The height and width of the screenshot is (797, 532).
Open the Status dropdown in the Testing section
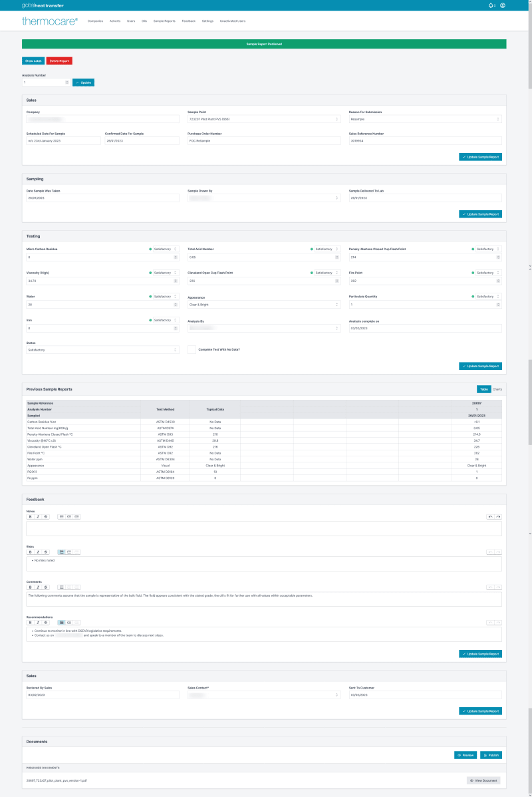[101, 349]
